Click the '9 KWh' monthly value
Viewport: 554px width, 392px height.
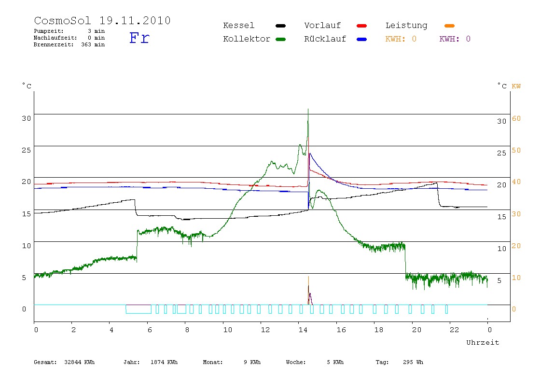252,362
